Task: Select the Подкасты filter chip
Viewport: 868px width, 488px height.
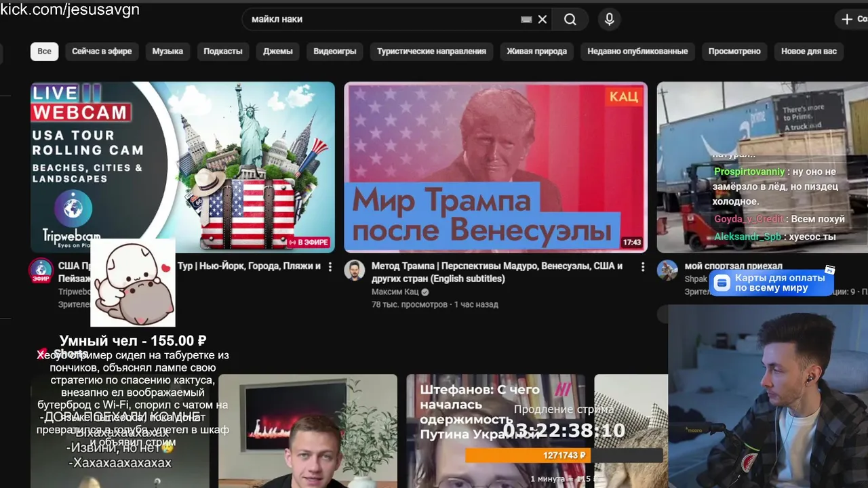Action: pyautogui.click(x=223, y=52)
